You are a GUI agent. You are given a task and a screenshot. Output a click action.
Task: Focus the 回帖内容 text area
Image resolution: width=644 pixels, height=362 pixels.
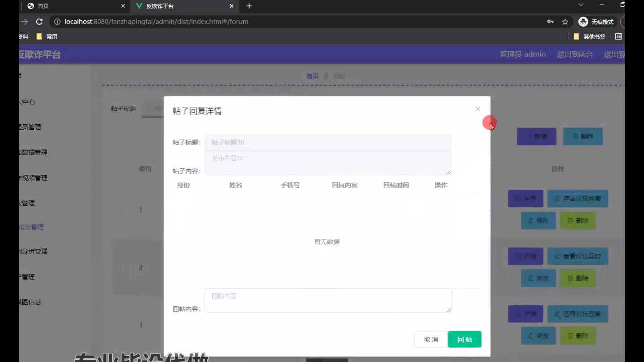click(328, 301)
